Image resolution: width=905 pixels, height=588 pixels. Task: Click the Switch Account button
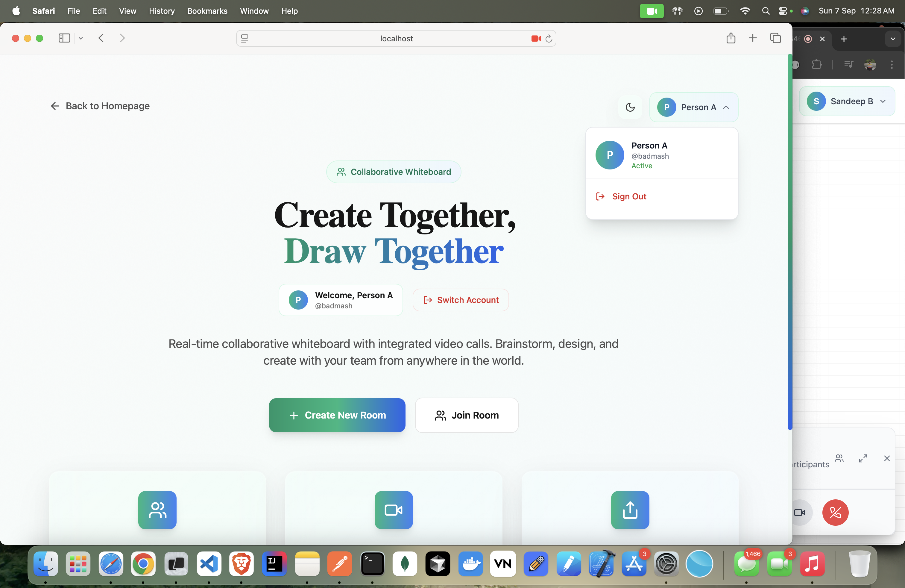461,300
